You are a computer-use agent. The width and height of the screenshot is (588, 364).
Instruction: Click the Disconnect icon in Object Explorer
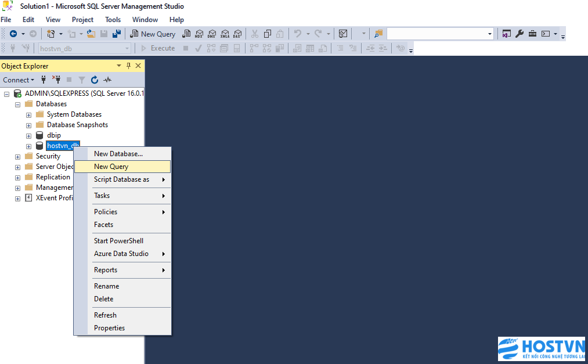click(56, 80)
